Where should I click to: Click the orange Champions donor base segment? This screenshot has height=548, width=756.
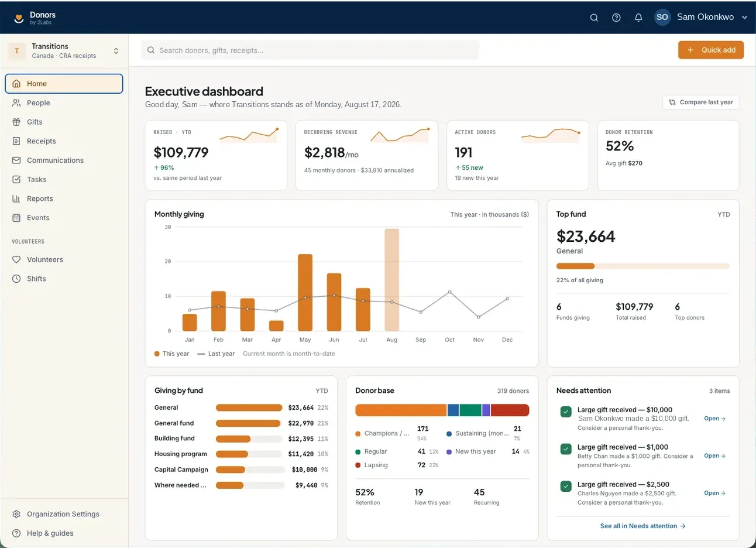click(401, 410)
